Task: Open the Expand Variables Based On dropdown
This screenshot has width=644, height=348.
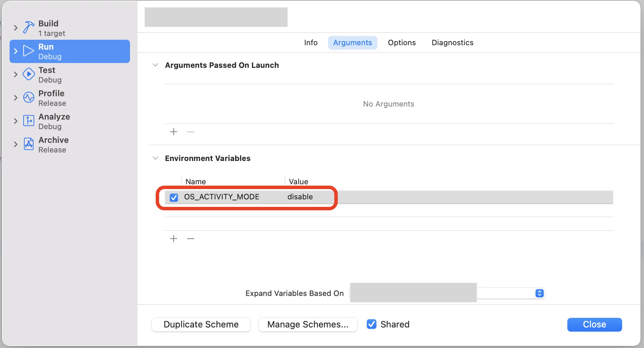Action: pos(539,294)
